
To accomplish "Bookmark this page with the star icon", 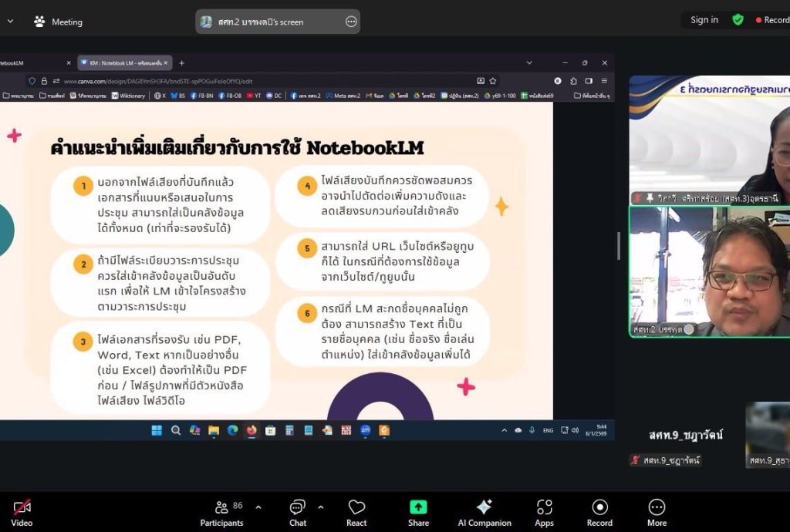I will click(493, 81).
